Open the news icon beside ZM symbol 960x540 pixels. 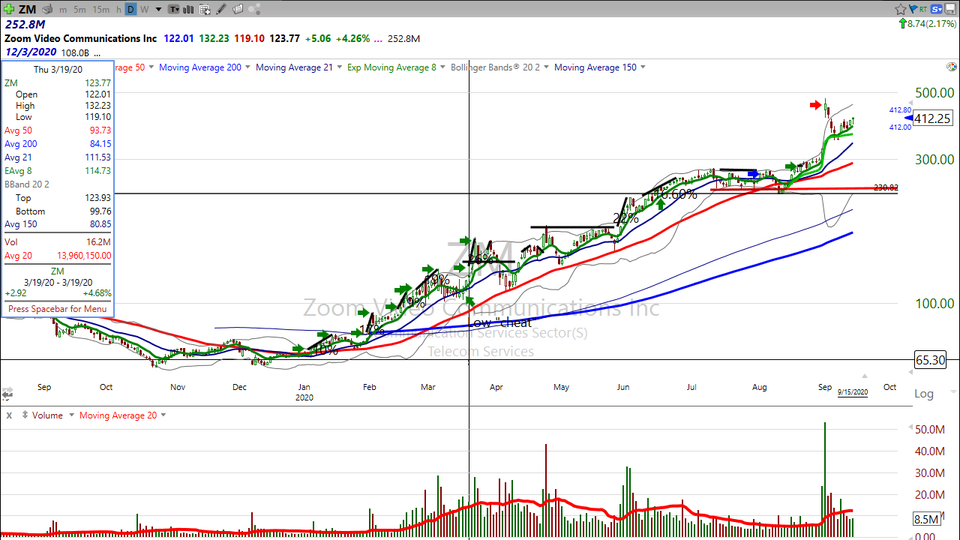click(47, 9)
